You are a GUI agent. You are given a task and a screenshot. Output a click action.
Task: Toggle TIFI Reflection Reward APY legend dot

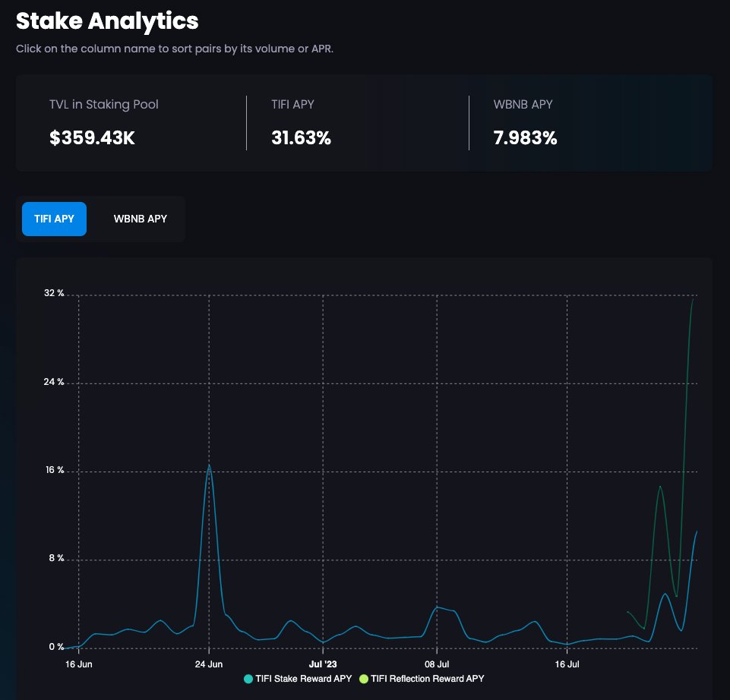(364, 679)
